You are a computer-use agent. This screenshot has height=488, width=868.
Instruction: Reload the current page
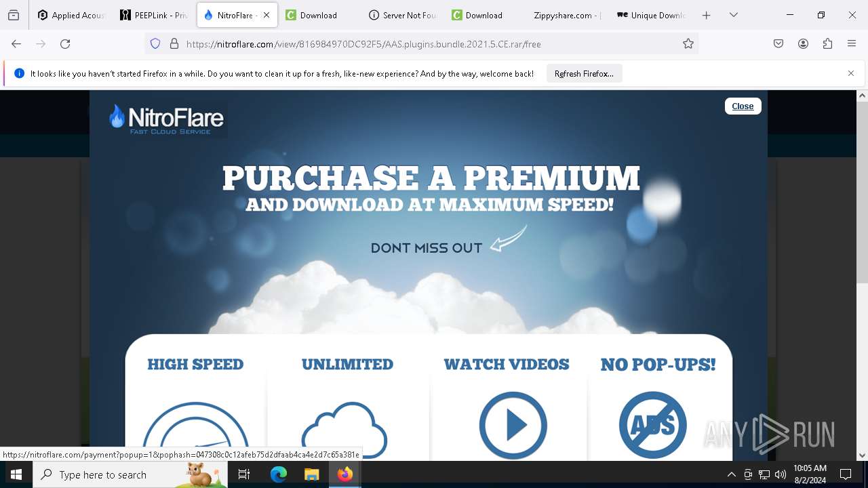point(65,43)
